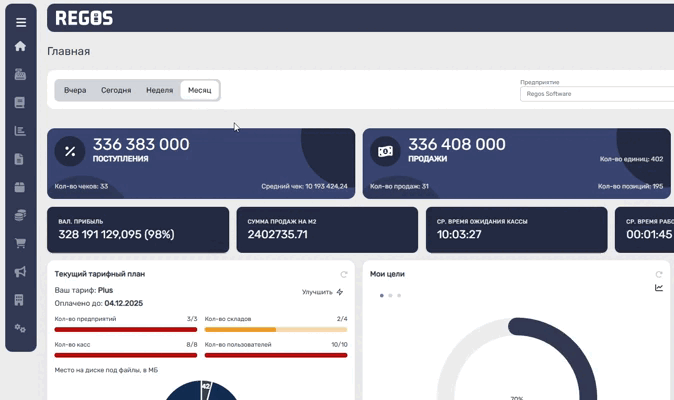This screenshot has height=400, width=674.
Task: Open the megaphone marketing sidebar icon
Action: [20, 272]
